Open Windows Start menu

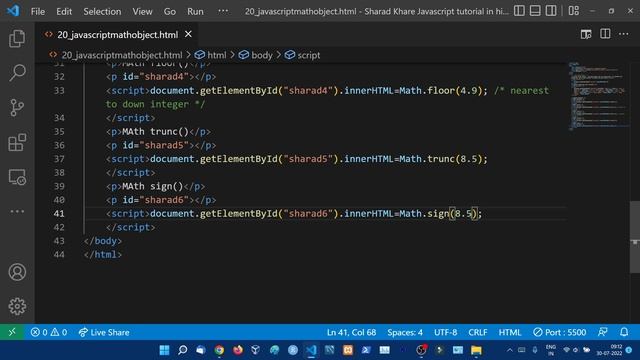point(164,350)
